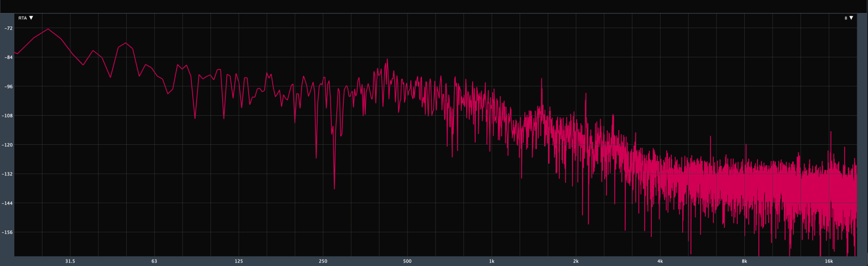Open the 8 resolution dropdown
Screen dimensions: 868x266
click(849, 18)
